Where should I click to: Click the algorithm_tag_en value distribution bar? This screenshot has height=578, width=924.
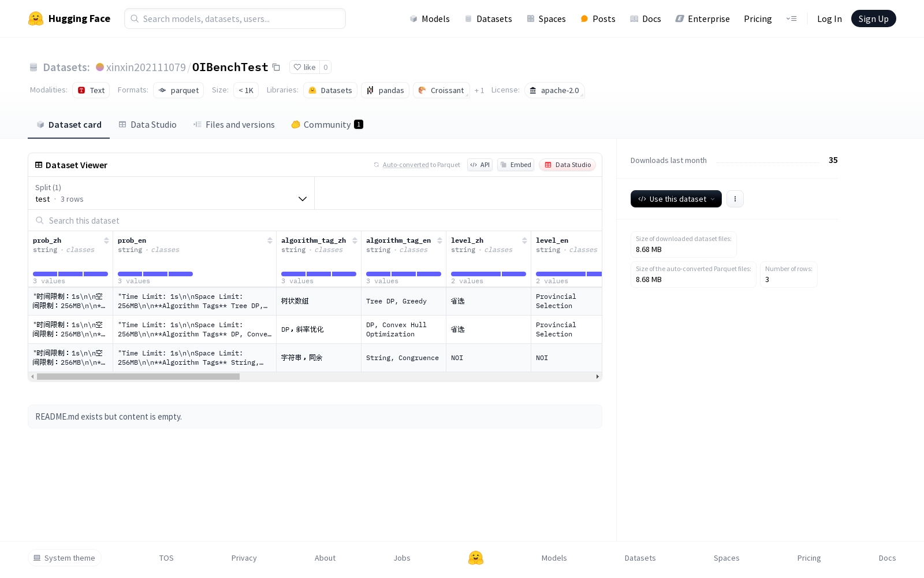coord(404,274)
